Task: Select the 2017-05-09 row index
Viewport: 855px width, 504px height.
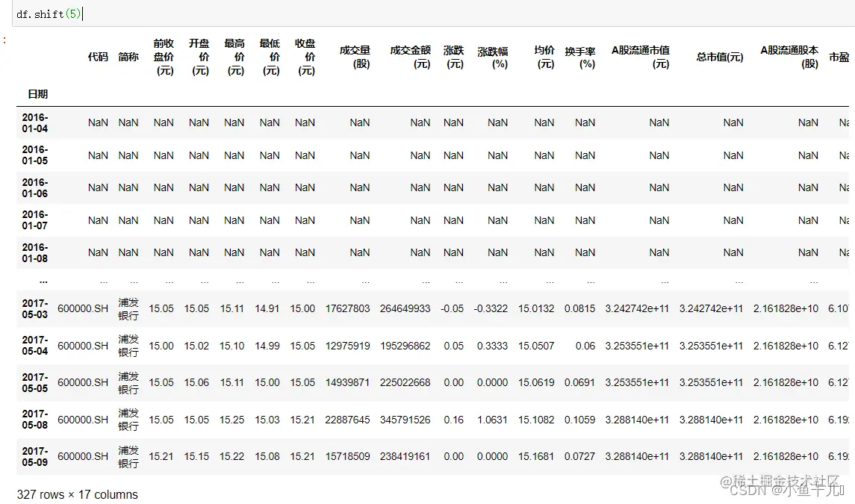Action: (x=35, y=456)
